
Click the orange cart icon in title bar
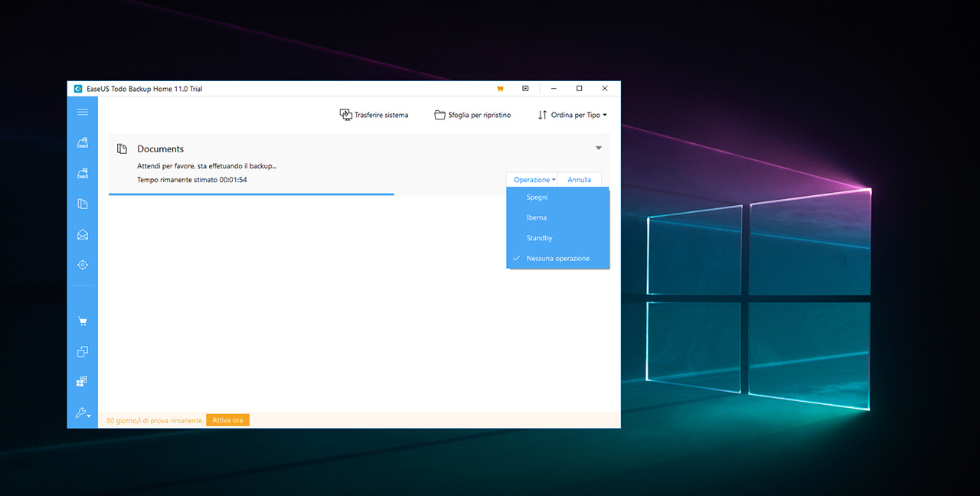pos(500,89)
